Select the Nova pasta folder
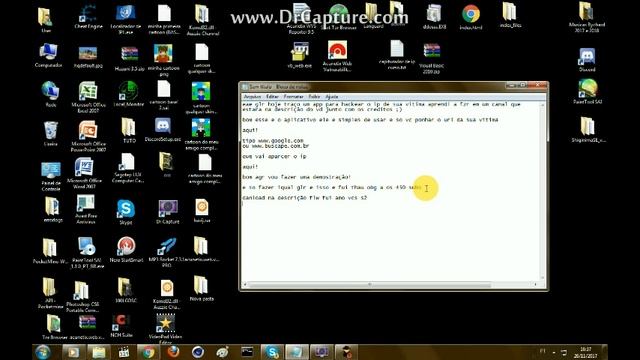 [x=201, y=288]
